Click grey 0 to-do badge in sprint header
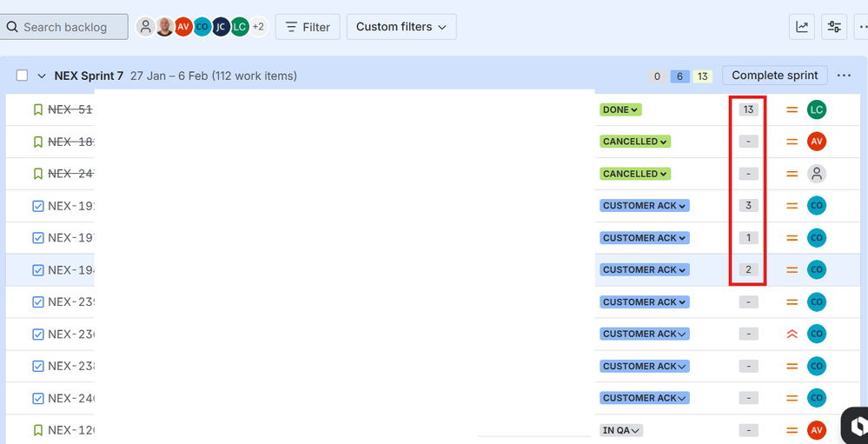Screen dimensions: 868x444 657,76
